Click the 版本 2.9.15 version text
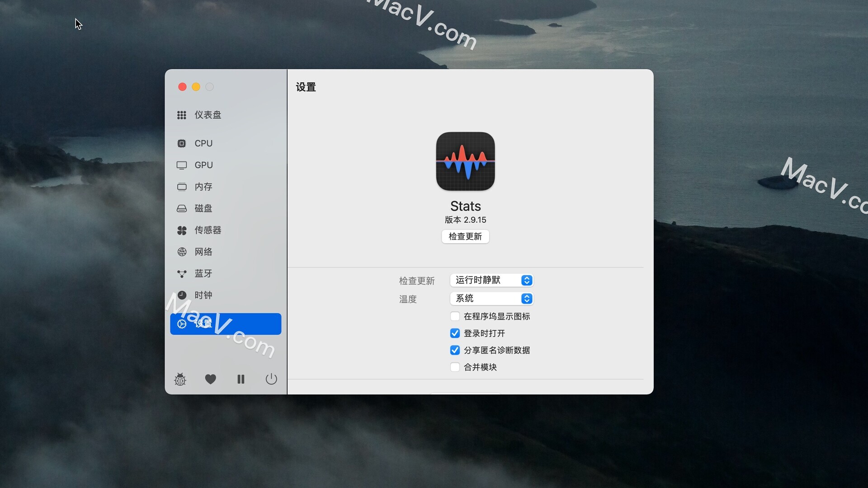The height and width of the screenshot is (488, 868). (465, 220)
